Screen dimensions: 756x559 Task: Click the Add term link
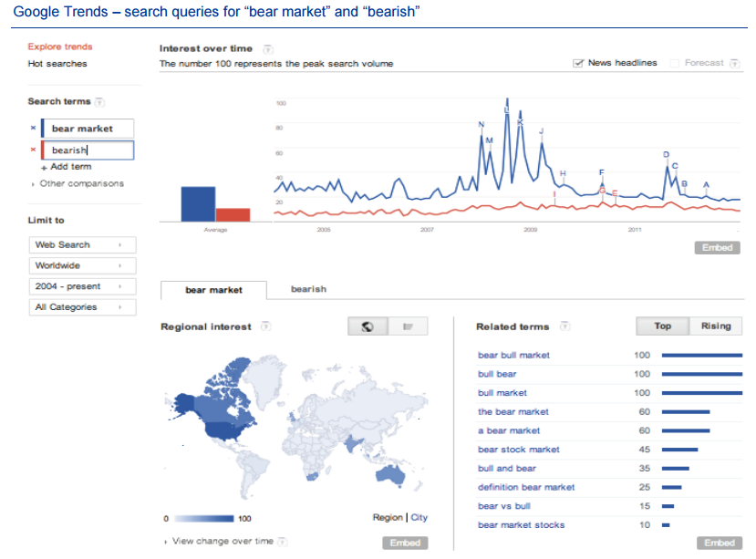coord(71,166)
